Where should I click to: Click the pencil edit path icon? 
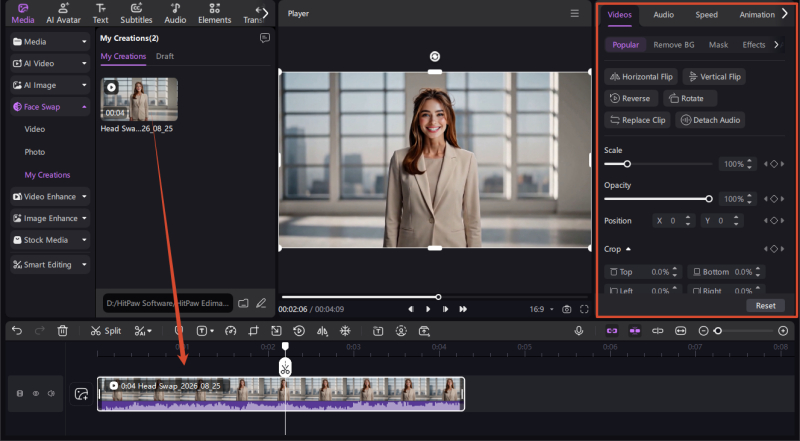click(261, 303)
